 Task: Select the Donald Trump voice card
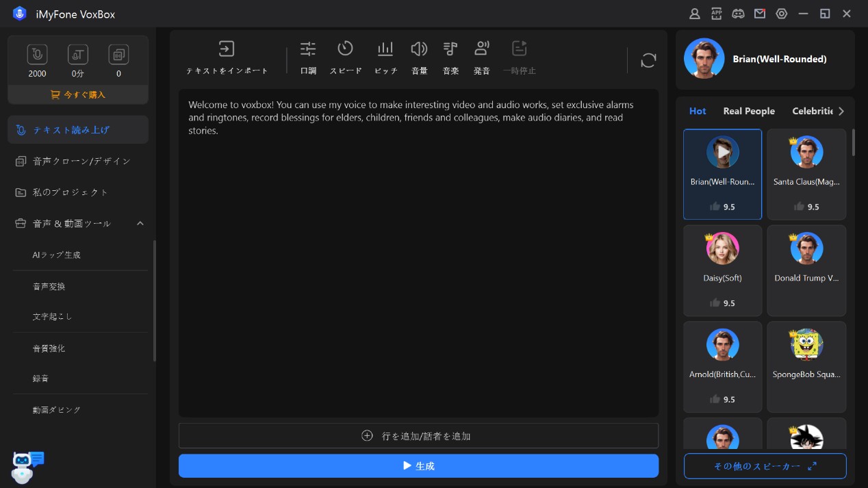(x=806, y=271)
